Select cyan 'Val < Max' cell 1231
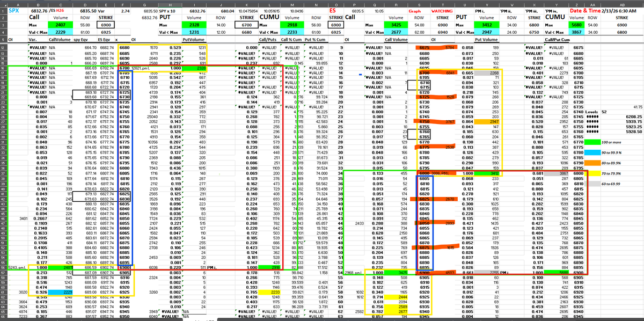This screenshot has height=321, width=644. click(x=195, y=32)
